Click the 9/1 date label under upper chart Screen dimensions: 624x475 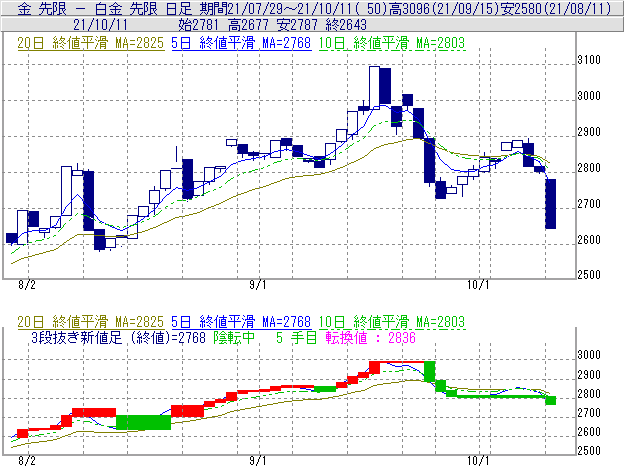(258, 284)
